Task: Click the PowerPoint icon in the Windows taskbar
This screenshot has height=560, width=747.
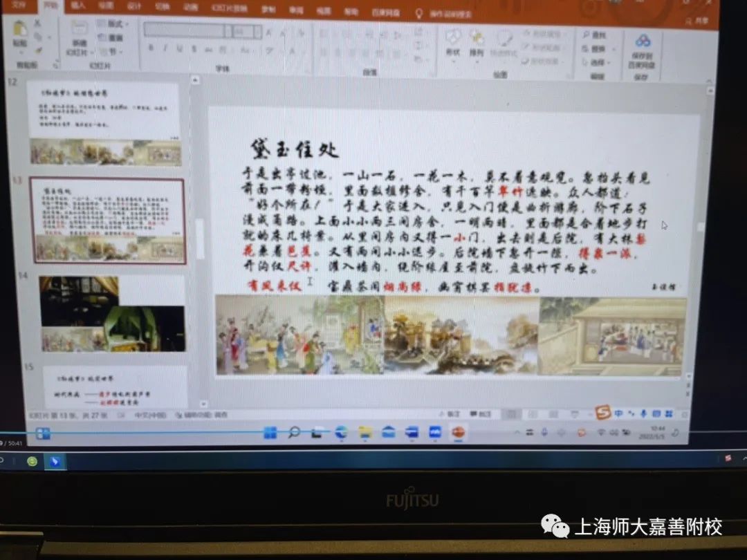Action: click(458, 432)
